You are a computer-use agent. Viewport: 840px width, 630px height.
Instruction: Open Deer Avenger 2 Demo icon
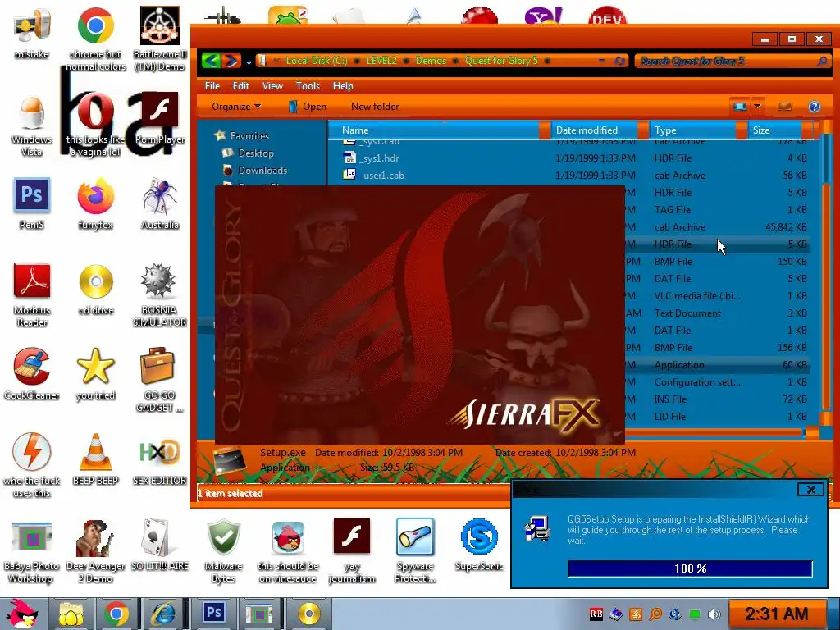(95, 538)
